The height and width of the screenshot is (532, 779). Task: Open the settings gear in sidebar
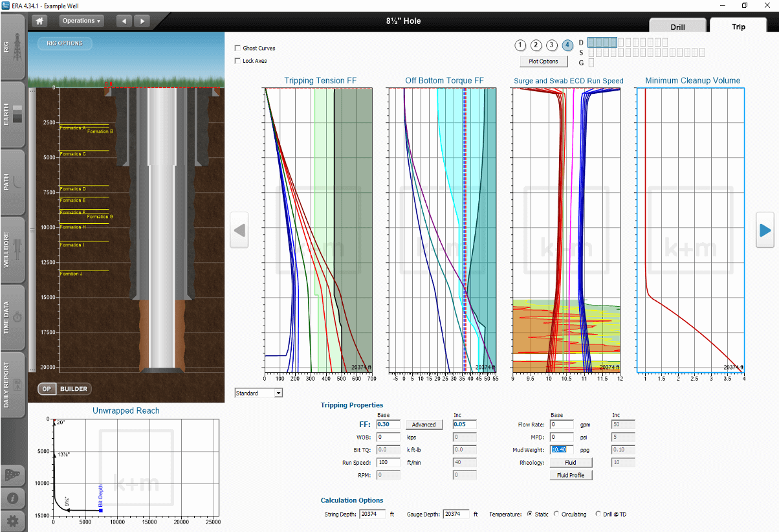pos(13,520)
